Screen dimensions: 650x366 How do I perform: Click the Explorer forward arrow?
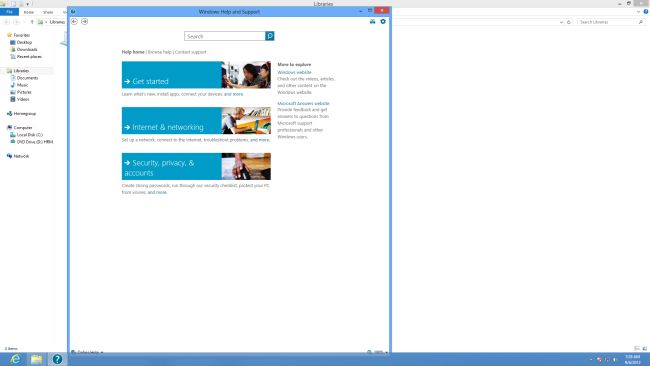17,22
